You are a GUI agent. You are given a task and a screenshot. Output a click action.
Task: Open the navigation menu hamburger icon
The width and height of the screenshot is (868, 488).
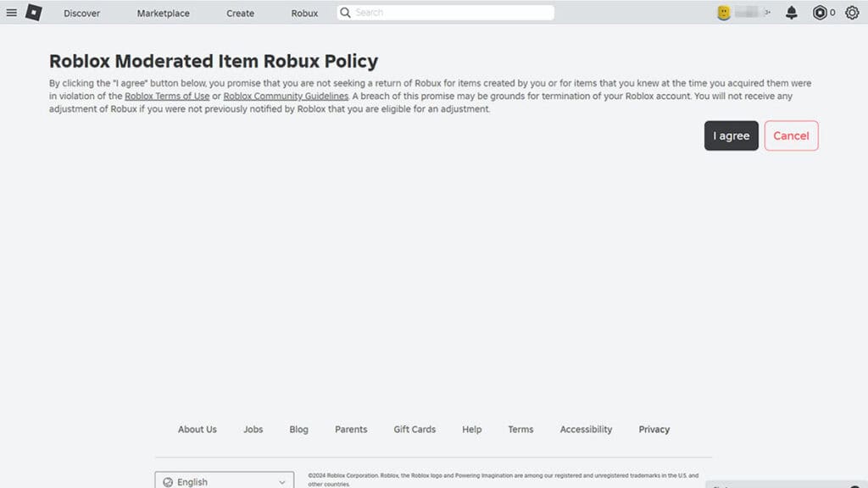pos(12,12)
